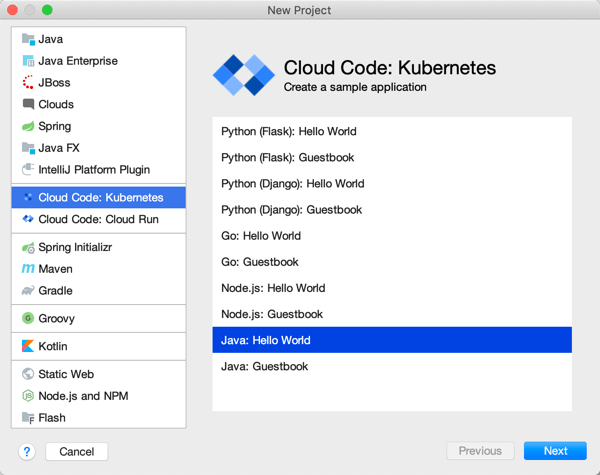Select Flash project type
This screenshot has height=475, width=600.
(52, 418)
